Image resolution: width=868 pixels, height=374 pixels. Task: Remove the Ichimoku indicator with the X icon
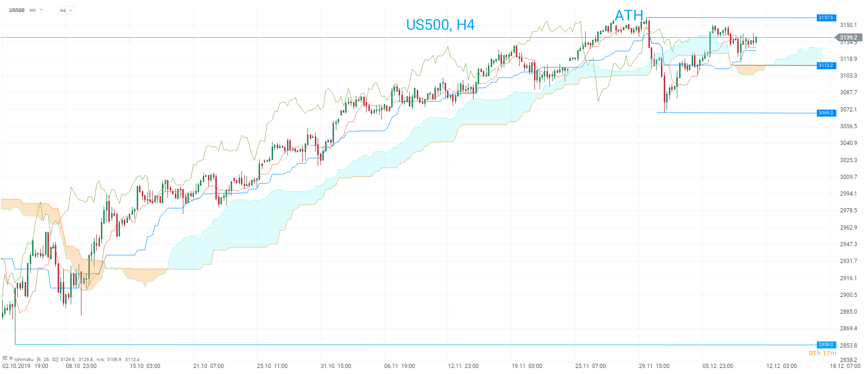(11, 358)
